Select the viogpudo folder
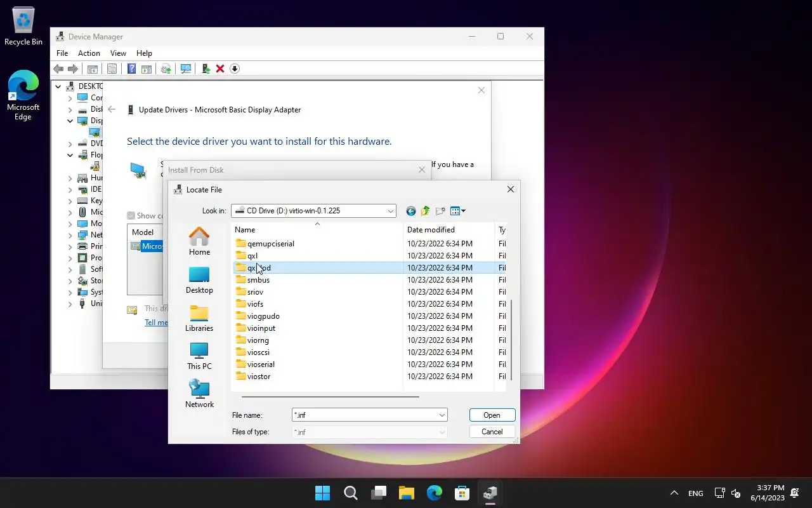This screenshot has height=508, width=812. (258, 316)
